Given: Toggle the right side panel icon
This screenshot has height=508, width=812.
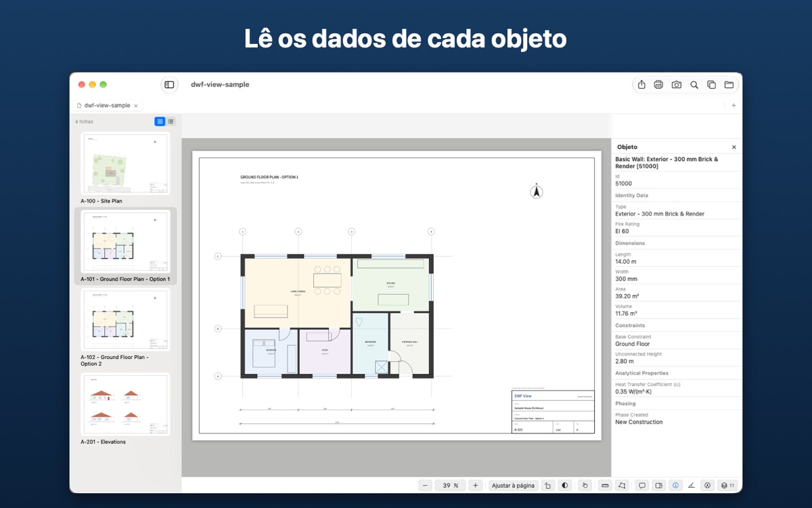Looking at the screenshot, I should (x=659, y=485).
